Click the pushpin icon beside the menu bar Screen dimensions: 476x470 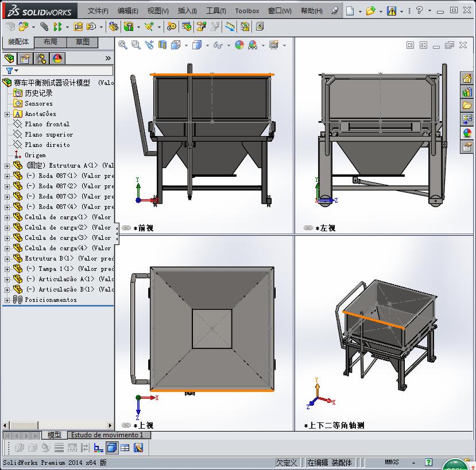(335, 11)
